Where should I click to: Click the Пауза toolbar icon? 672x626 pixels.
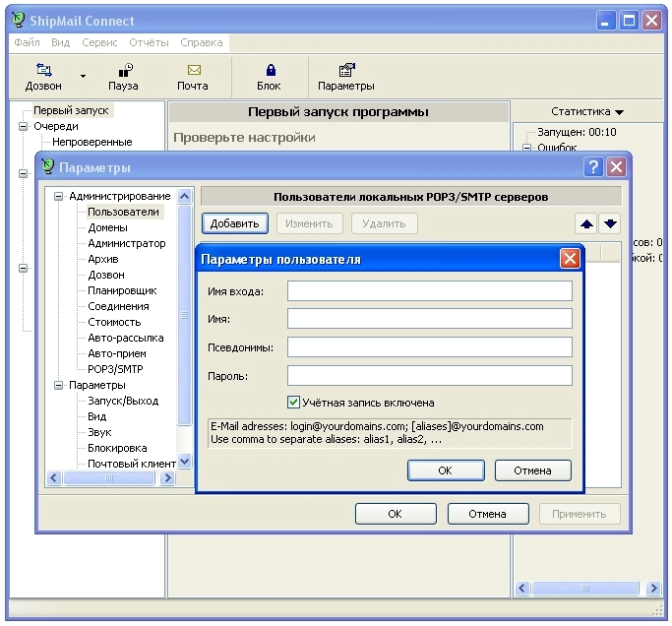126,70
